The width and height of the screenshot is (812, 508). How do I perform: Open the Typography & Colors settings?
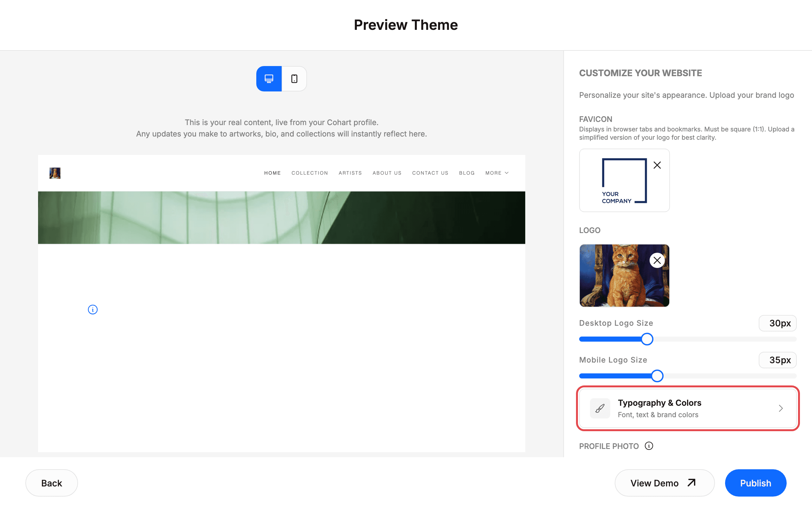[x=688, y=408]
